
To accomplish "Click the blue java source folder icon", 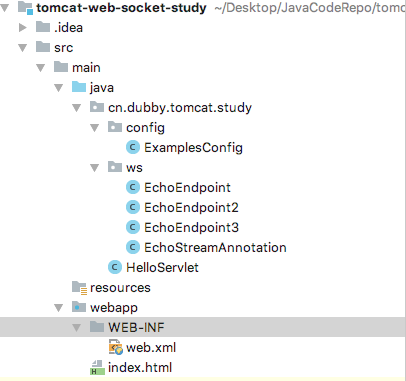I will pyautogui.click(x=79, y=87).
